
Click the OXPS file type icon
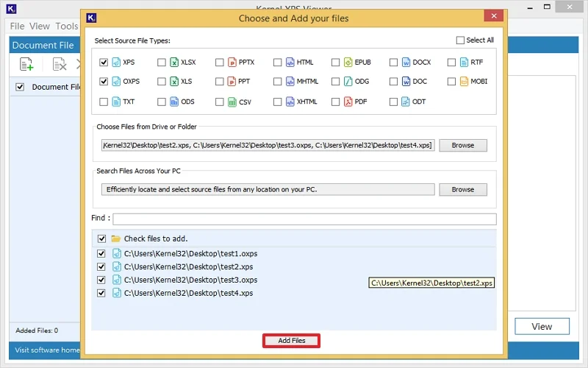[x=116, y=81]
